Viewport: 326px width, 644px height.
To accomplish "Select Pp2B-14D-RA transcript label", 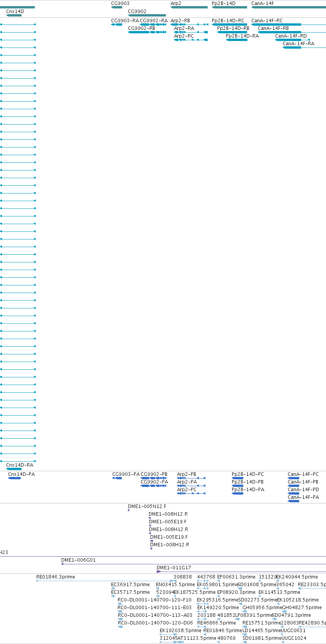I will pyautogui.click(x=242, y=36).
